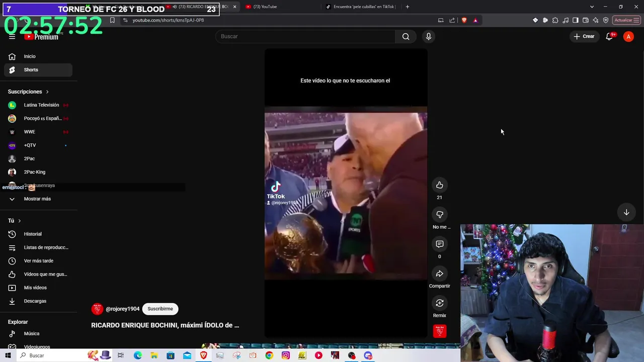Open the YouTube hamburger guide menu
This screenshot has width=644, height=362.
pyautogui.click(x=12, y=37)
